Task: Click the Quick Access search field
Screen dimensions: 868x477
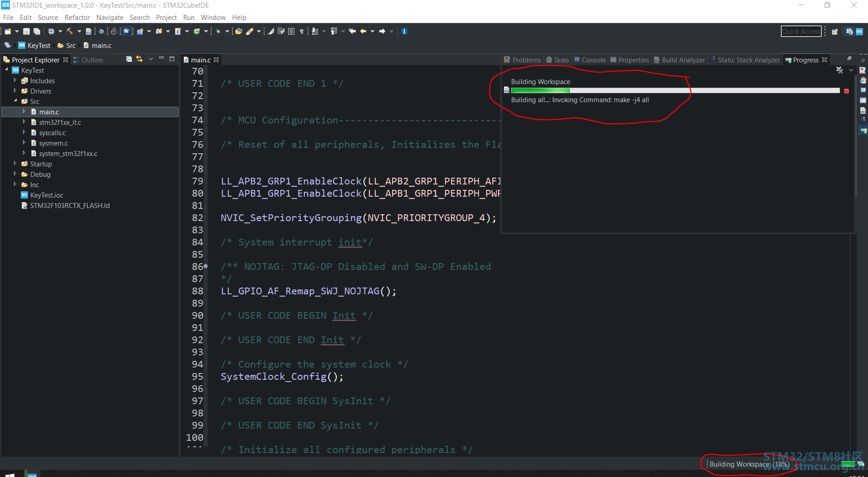Action: tap(801, 31)
